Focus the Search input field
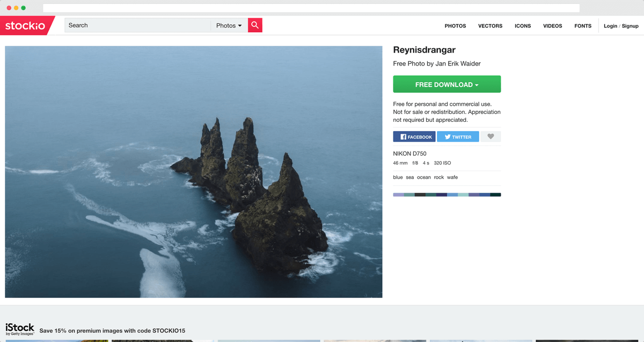Image resolution: width=644 pixels, height=342 pixels. click(x=138, y=25)
